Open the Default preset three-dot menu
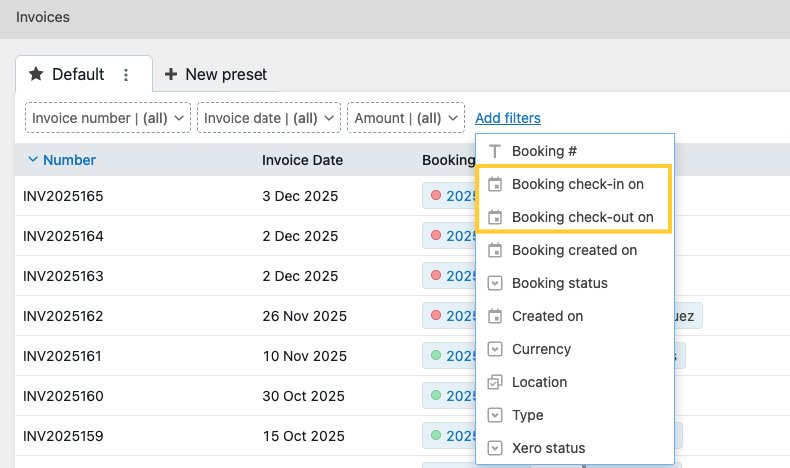This screenshot has height=468, width=790. (126, 74)
